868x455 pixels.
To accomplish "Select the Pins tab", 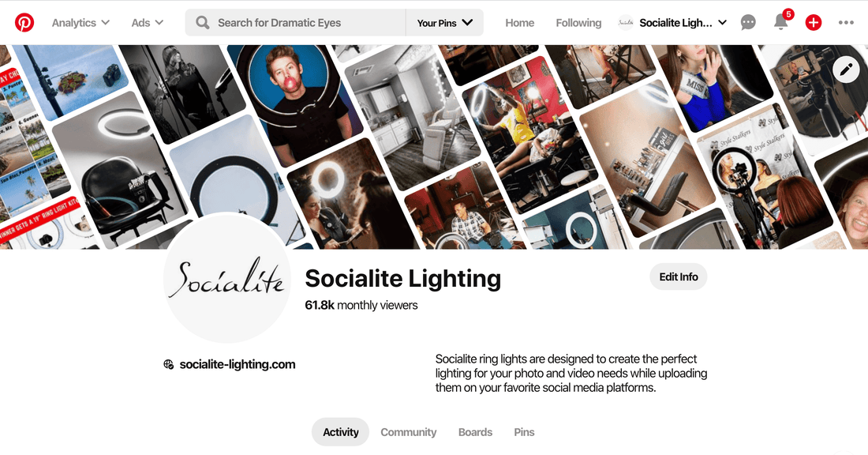I will tap(524, 432).
